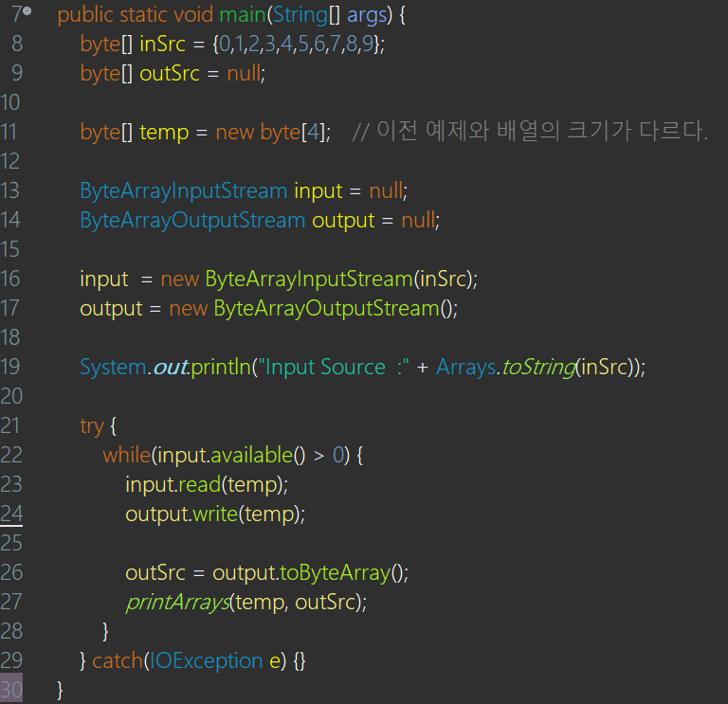
Task: Click line number 11 in the gutter
Action: (9, 133)
